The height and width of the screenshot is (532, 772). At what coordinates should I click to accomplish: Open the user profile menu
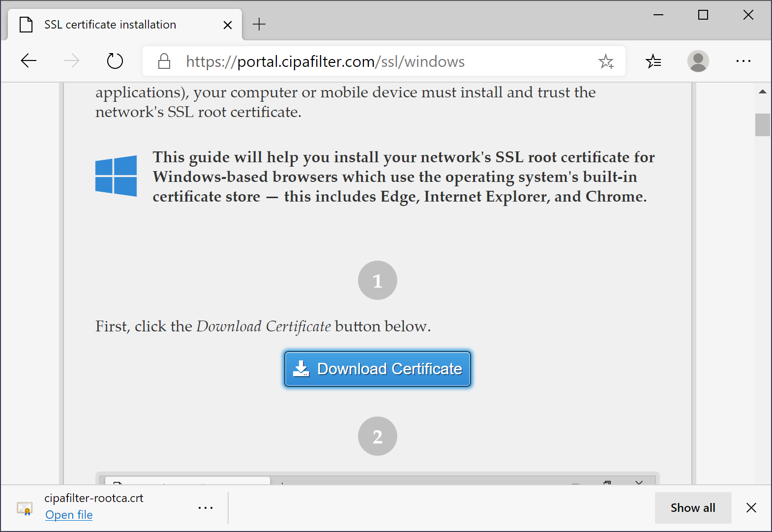point(698,61)
